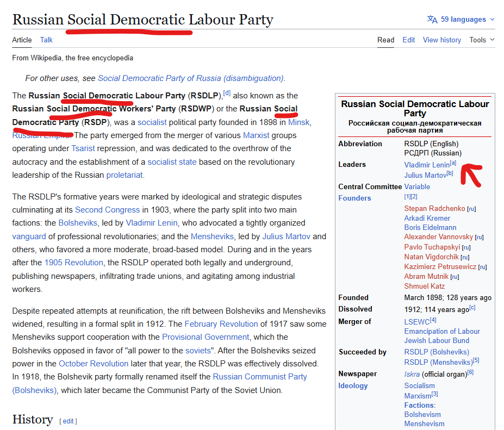Open the Mensheviks link

click(212, 236)
